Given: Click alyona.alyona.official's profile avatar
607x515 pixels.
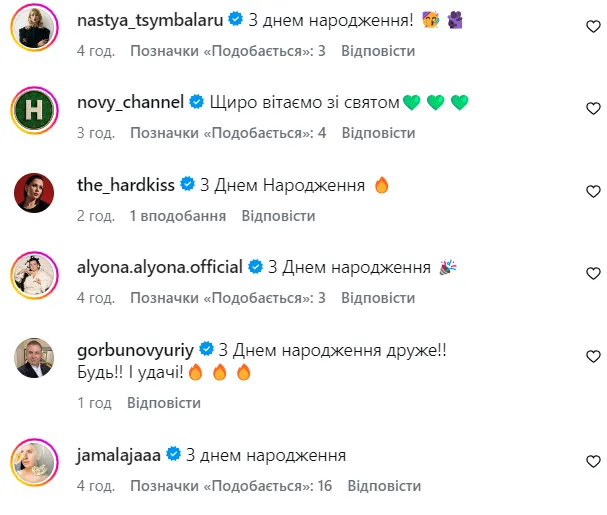Looking at the screenshot, I should (x=34, y=273).
